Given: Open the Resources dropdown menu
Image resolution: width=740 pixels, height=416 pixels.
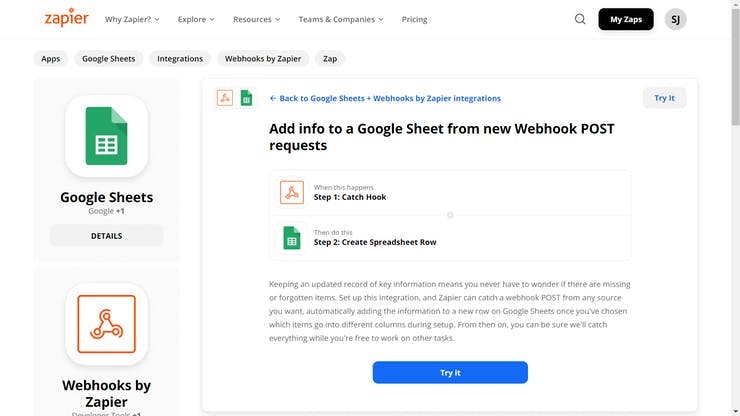Looking at the screenshot, I should [x=256, y=19].
